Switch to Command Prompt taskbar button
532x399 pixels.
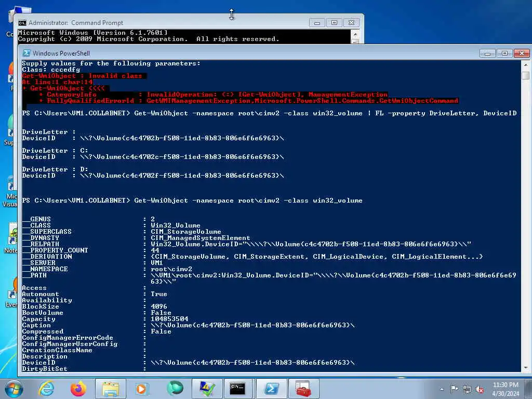(x=237, y=389)
